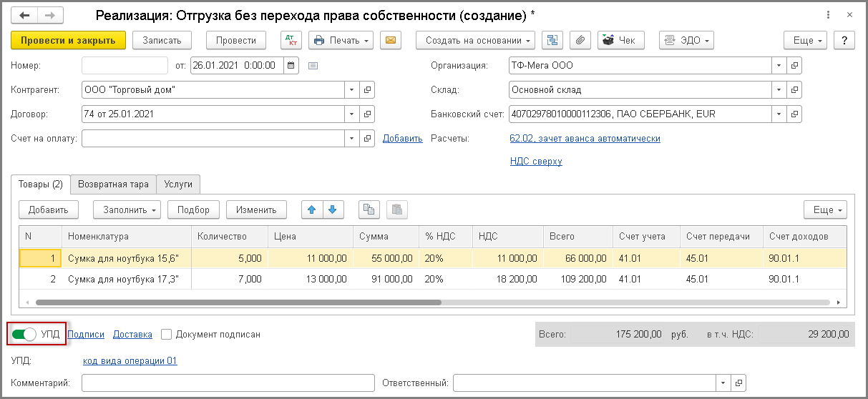868x399 pixels.
Task: Click the paperclip attachments icon
Action: 580,41
